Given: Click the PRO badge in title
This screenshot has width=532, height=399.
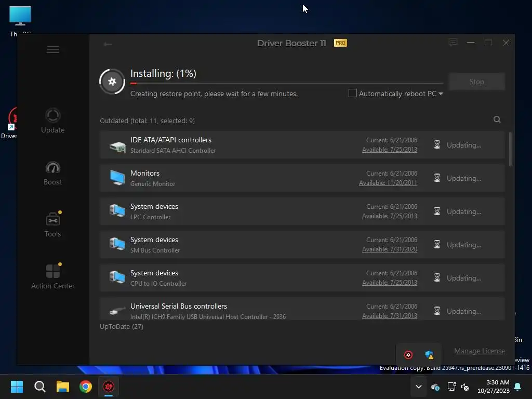Looking at the screenshot, I should 340,43.
